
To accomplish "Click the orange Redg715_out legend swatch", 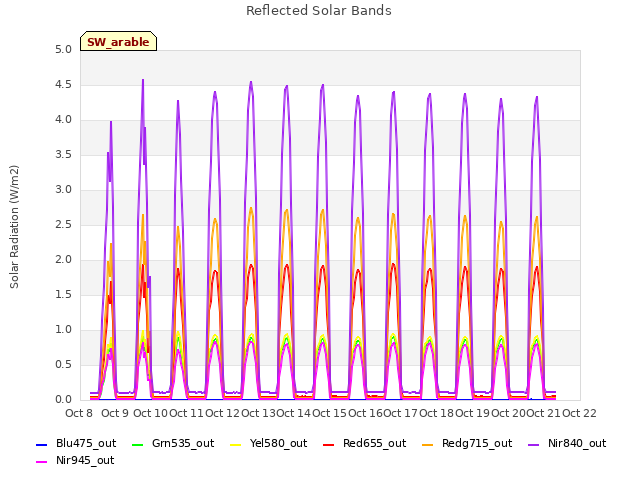I will [x=428, y=444].
